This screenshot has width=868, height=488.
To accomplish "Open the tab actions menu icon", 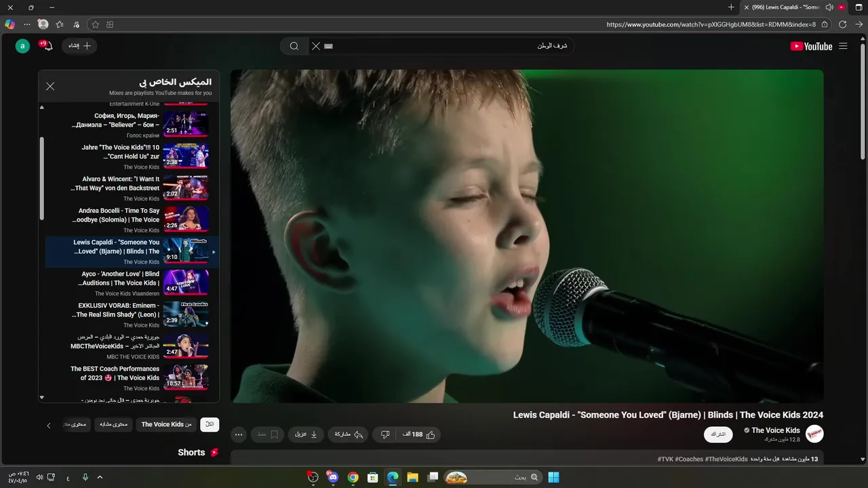I will [x=859, y=7].
